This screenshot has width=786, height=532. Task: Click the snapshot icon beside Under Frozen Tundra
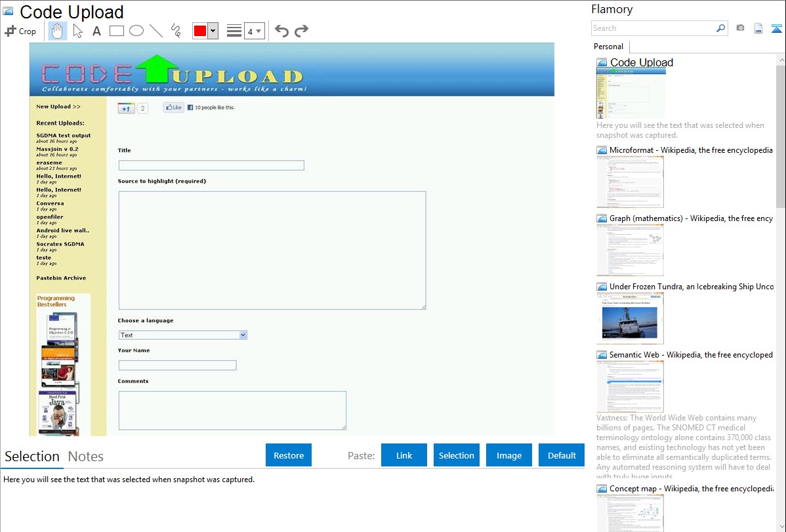602,287
